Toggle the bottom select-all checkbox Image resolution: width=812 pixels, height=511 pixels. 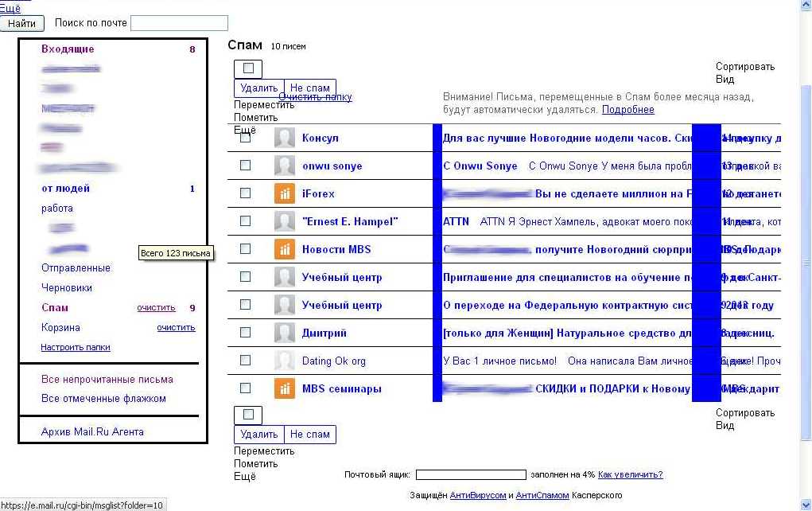[249, 414]
